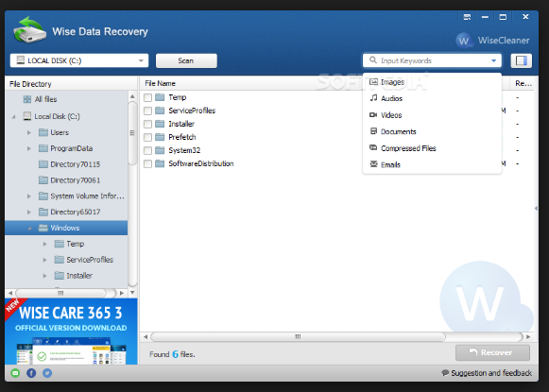549x392 pixels.
Task: Click the Temp folder icon in file list
Action: tap(160, 97)
